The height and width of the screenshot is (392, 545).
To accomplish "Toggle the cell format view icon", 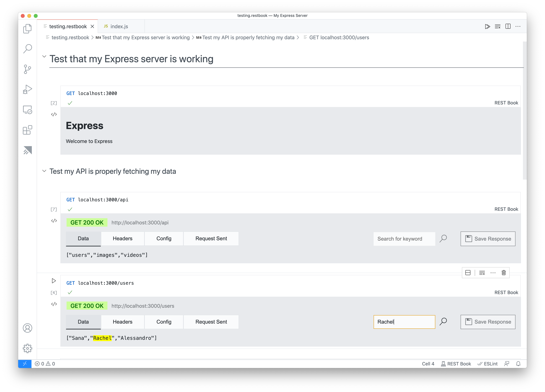I will (468, 272).
